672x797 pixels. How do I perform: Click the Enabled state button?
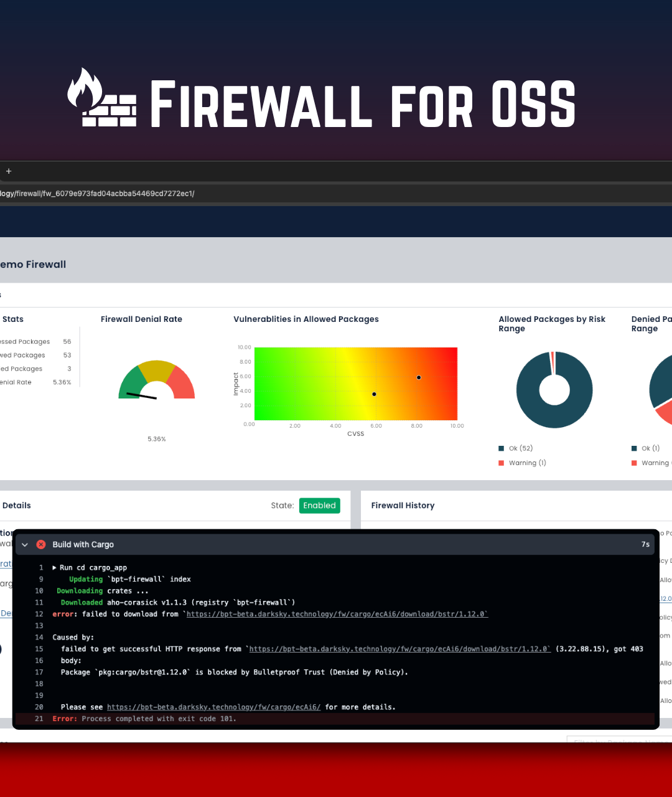(320, 506)
